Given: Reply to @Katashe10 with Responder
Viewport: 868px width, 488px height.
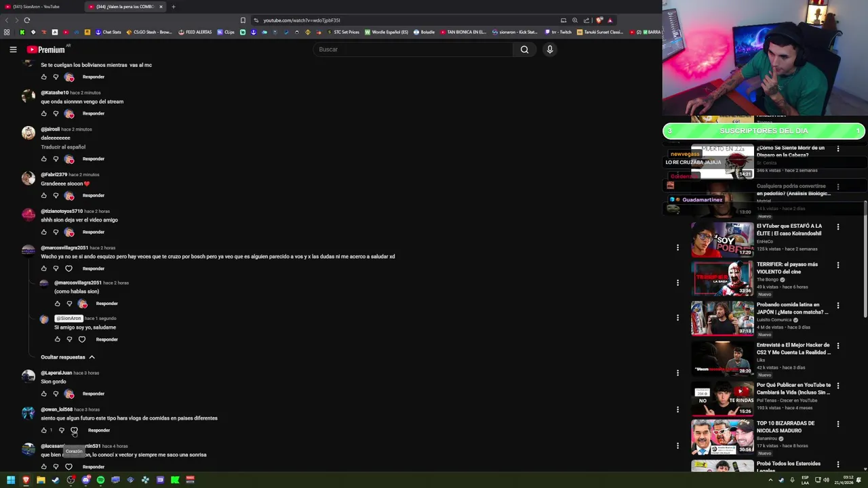Looking at the screenshot, I should (x=94, y=113).
